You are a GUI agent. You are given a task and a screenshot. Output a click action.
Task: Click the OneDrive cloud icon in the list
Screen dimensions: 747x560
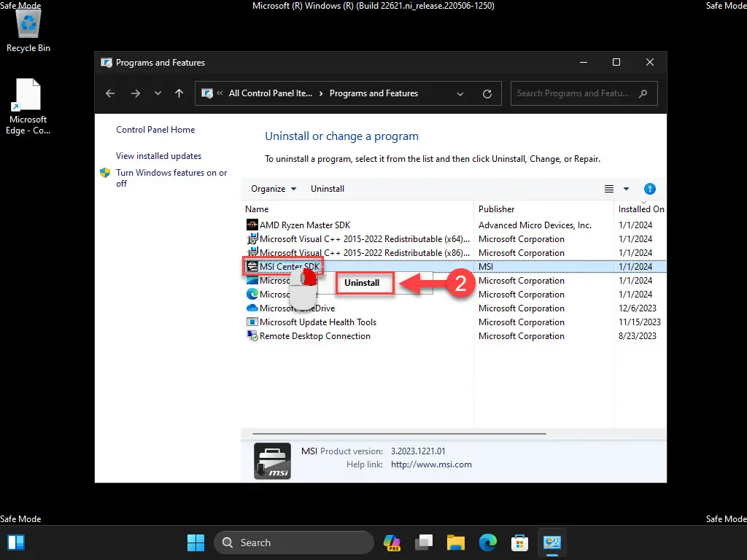click(x=251, y=308)
